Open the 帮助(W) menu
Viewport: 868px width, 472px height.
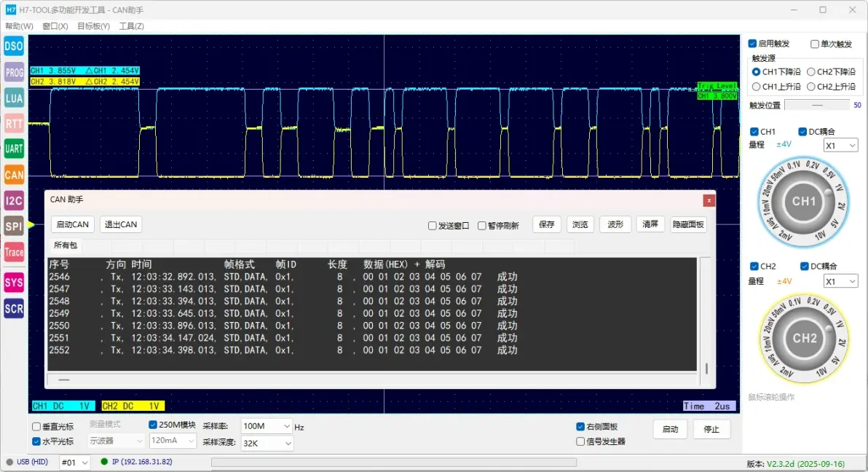tap(19, 26)
